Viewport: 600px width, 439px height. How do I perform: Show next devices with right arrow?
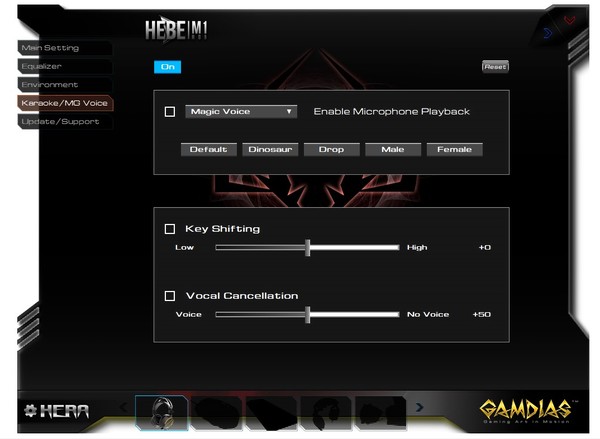pos(420,407)
